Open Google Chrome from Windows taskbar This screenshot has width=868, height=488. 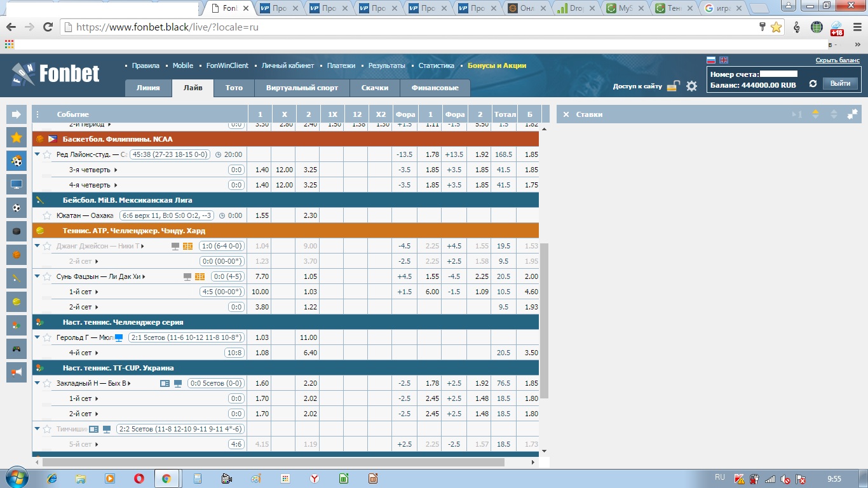(x=166, y=478)
